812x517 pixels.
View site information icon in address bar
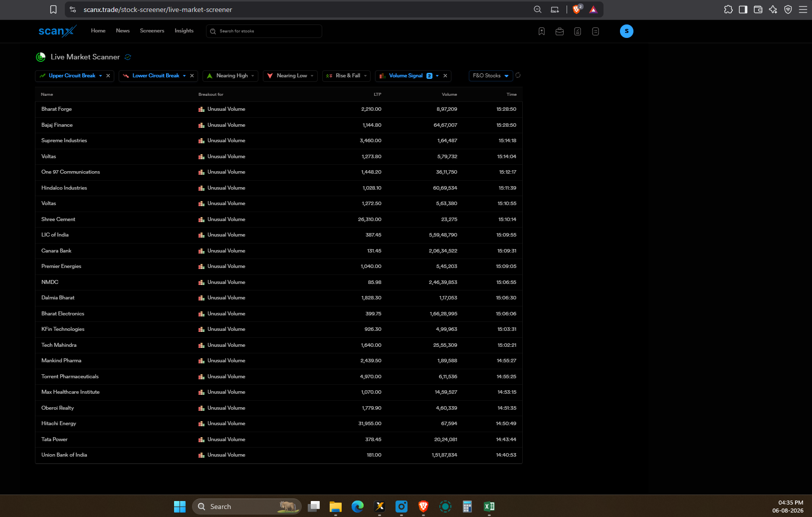click(x=73, y=9)
